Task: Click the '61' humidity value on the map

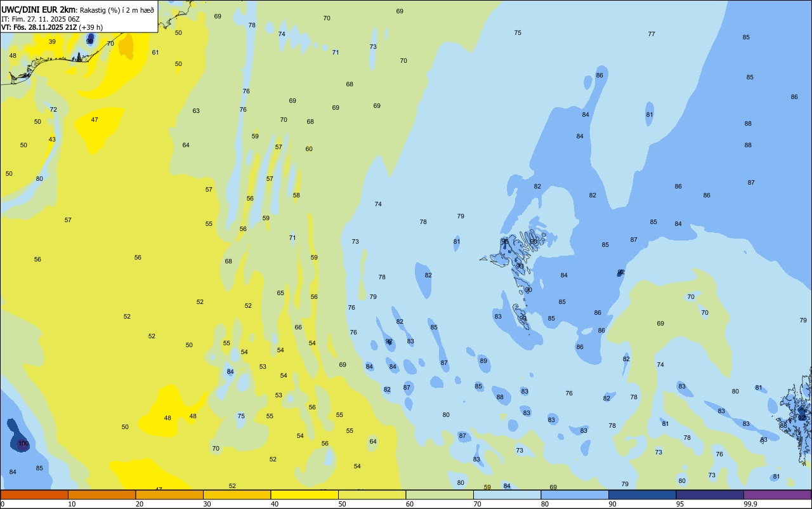Action: (155, 52)
